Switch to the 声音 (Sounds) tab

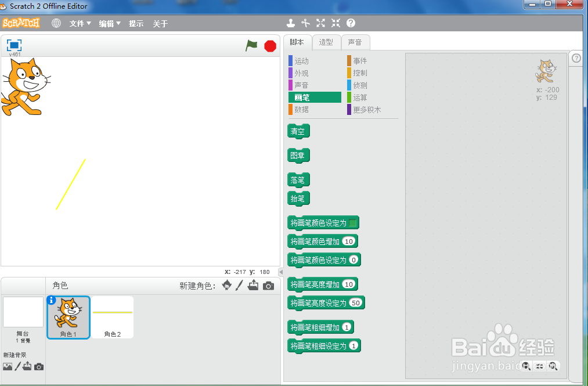(x=356, y=42)
